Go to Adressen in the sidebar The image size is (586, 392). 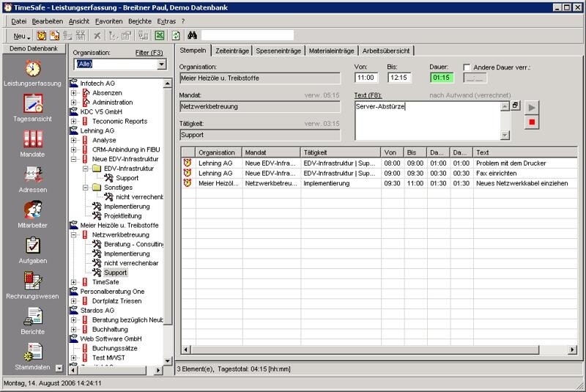33,174
